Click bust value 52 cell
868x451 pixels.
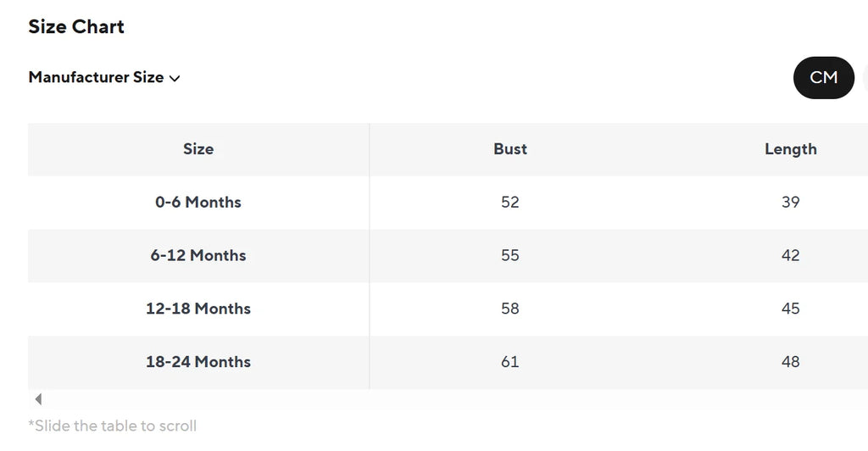(x=509, y=203)
